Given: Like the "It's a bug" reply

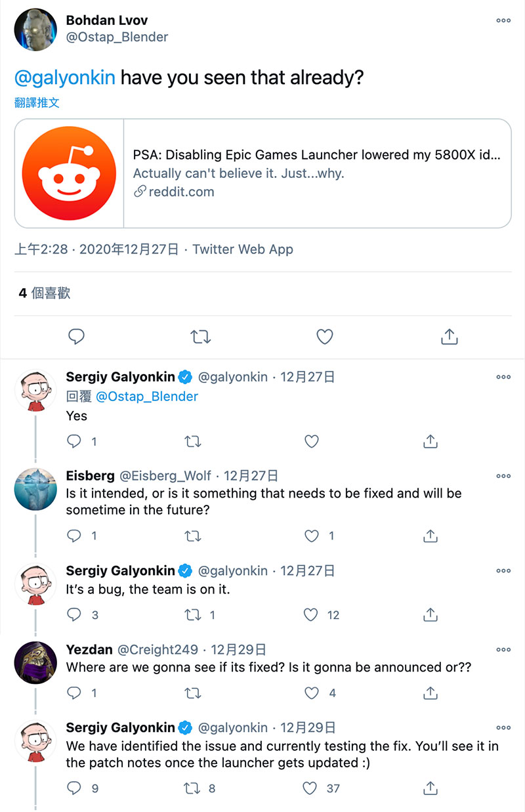Looking at the screenshot, I should tap(311, 614).
